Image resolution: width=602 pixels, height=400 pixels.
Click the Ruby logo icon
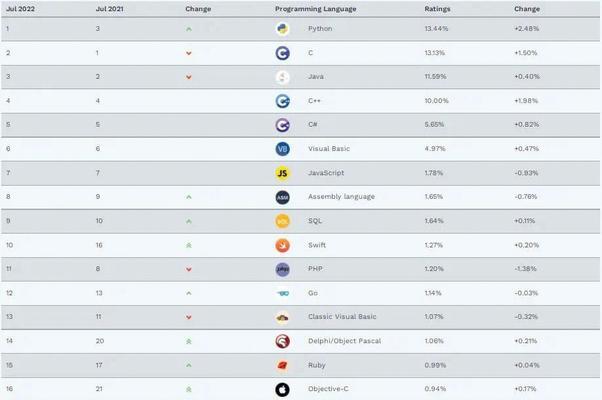tap(282, 365)
